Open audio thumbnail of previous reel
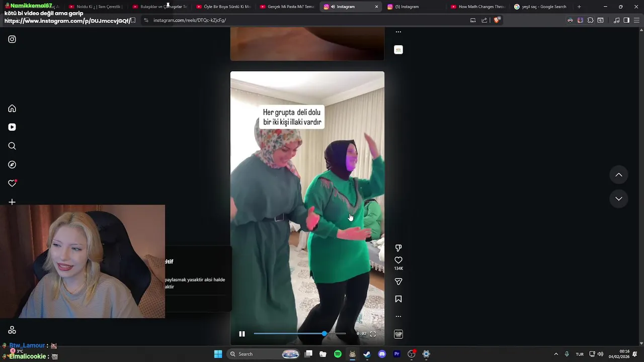 (x=398, y=50)
